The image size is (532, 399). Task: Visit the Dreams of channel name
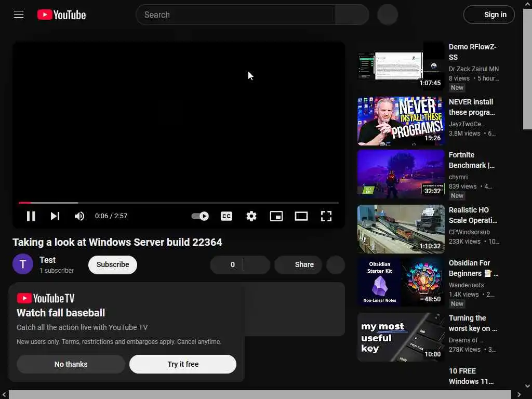(x=466, y=340)
